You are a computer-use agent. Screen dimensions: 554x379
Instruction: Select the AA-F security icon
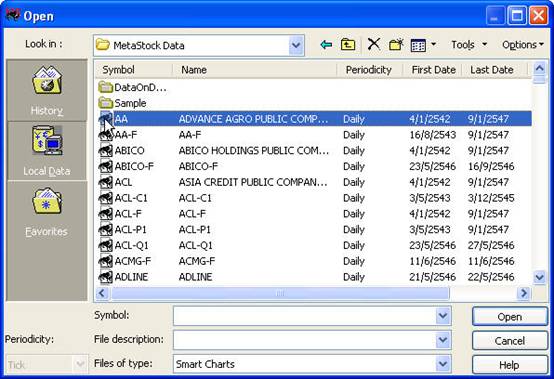tap(105, 135)
